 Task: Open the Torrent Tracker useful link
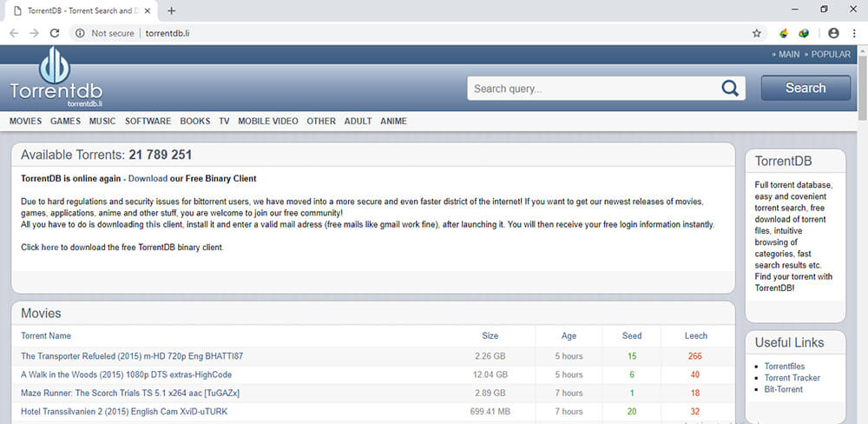tap(792, 378)
